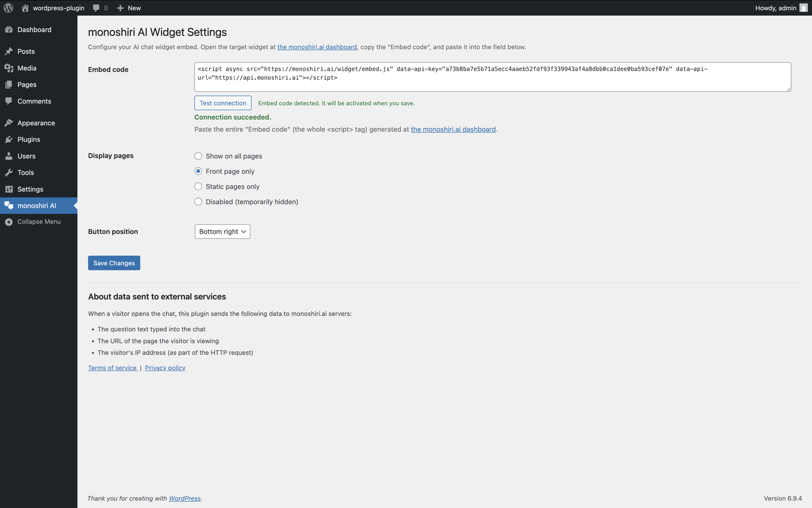Click the Embed code detected status text

336,103
